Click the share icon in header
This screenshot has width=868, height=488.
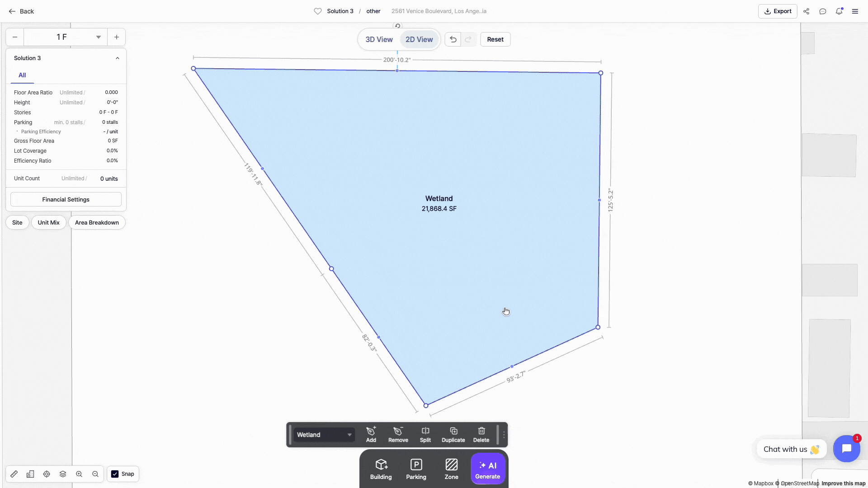(x=806, y=11)
